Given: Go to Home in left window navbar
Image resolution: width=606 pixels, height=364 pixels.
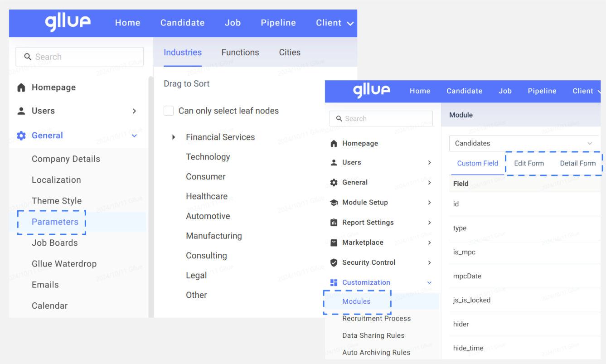Looking at the screenshot, I should click(x=127, y=23).
